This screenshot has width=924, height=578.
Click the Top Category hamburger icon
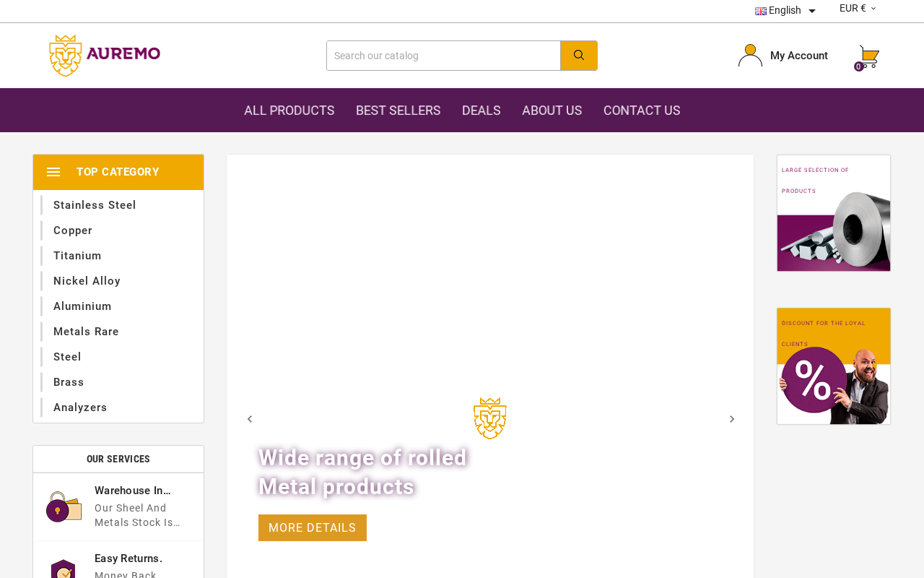(x=53, y=172)
